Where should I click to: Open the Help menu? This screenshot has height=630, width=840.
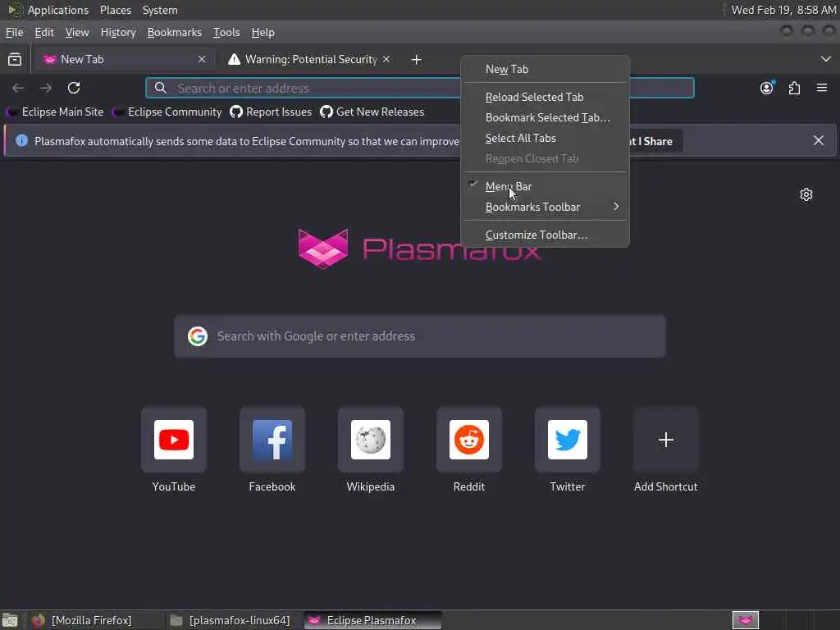tap(263, 32)
